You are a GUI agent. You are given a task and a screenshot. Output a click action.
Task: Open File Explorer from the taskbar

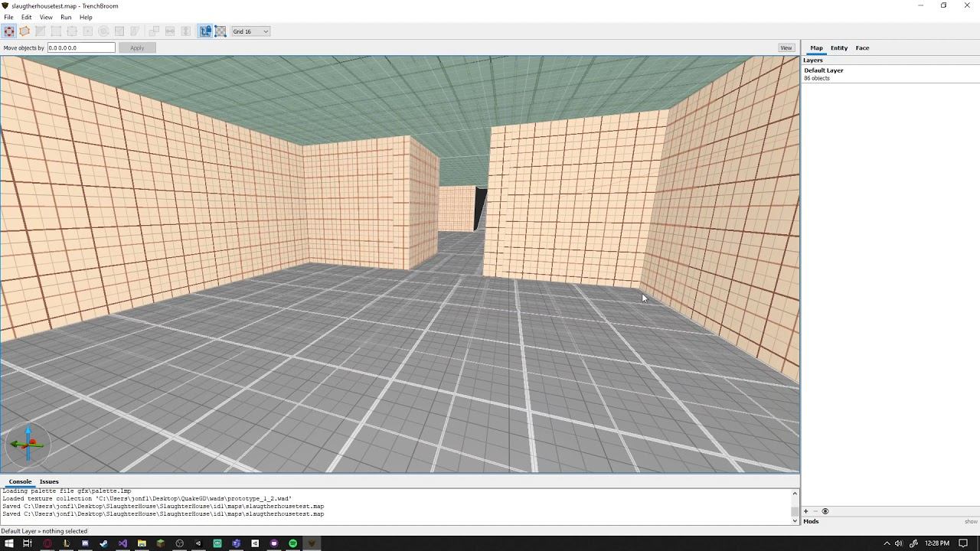point(142,543)
